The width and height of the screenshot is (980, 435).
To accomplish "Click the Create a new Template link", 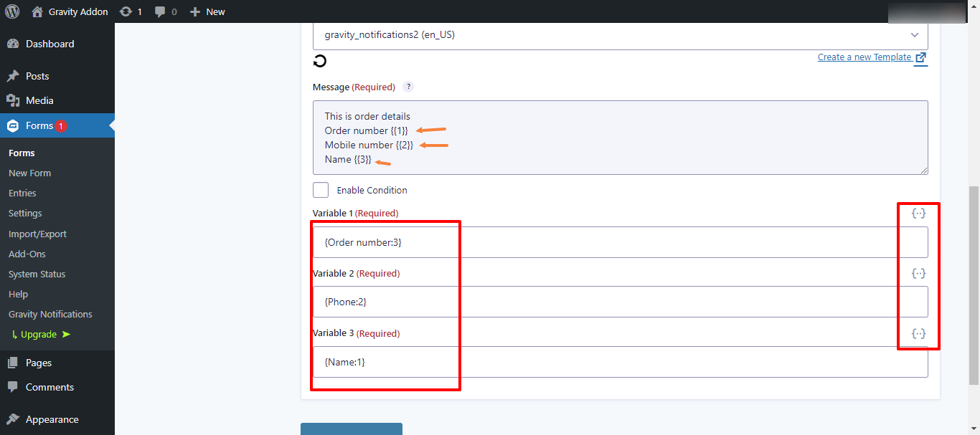I will click(864, 57).
